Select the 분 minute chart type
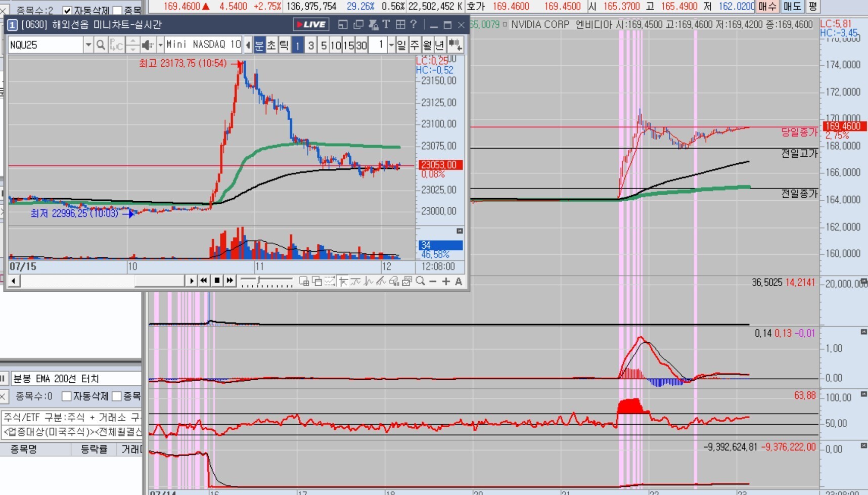The image size is (868, 495). pos(259,45)
